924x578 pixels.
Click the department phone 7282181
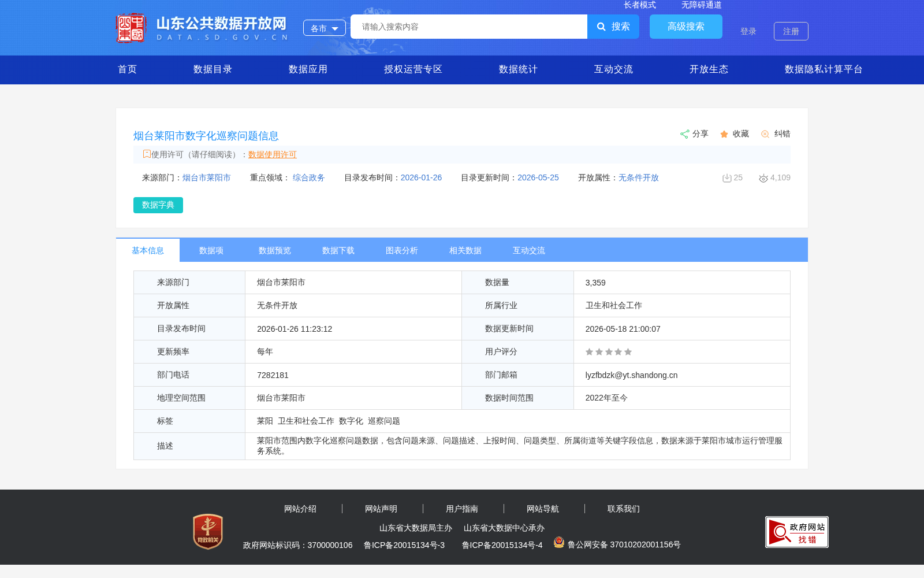pos(273,375)
